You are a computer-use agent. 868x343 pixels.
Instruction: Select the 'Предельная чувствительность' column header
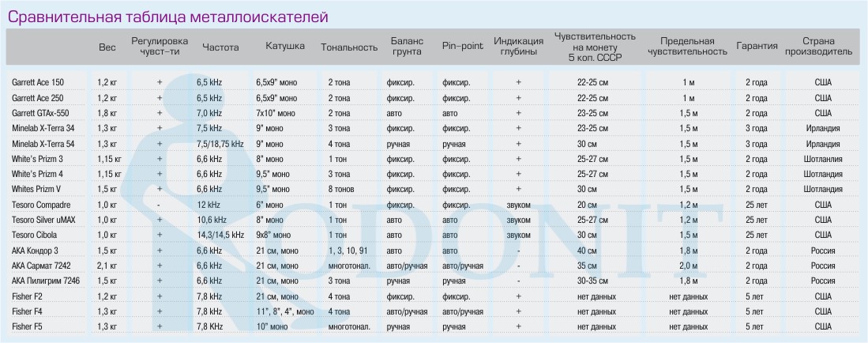click(688, 47)
